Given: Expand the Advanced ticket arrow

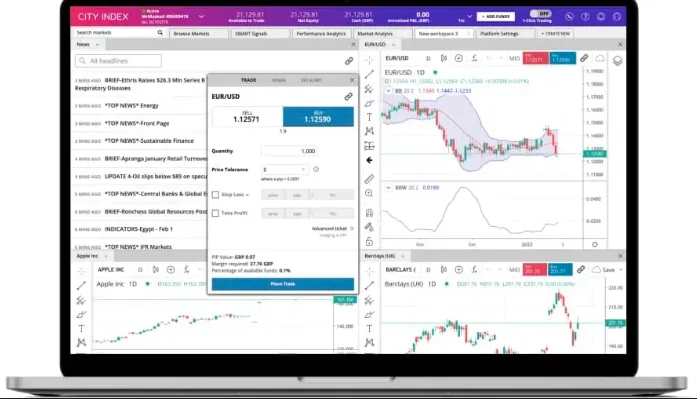Looking at the screenshot, I should [x=352, y=228].
